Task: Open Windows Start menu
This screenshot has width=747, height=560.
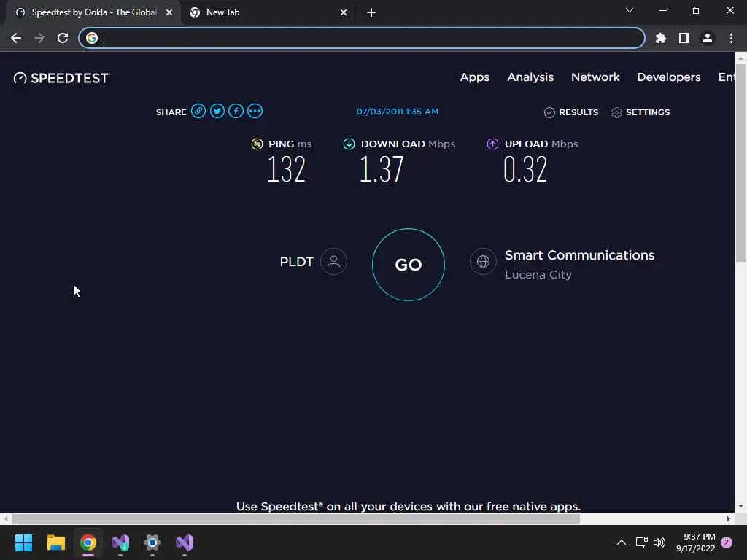Action: (x=23, y=542)
